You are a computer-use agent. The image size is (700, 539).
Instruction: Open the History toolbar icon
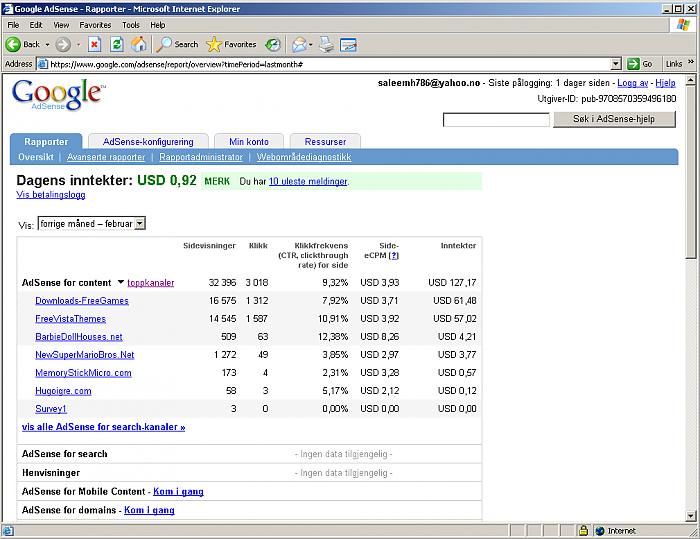tap(274, 44)
